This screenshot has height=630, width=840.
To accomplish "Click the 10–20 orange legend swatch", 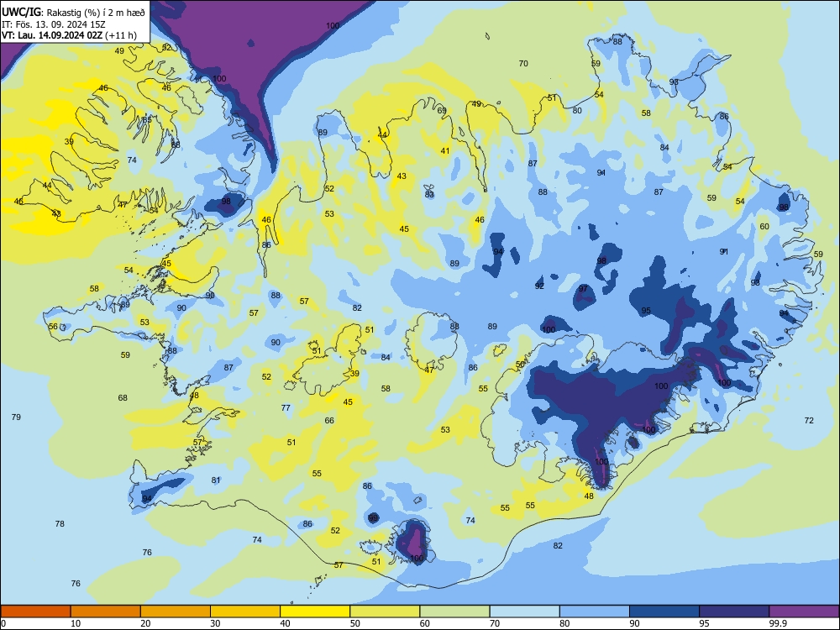I will point(106,612).
